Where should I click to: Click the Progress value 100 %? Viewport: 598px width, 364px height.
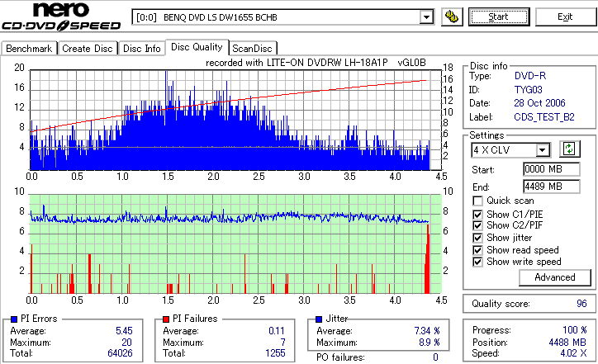point(575,330)
